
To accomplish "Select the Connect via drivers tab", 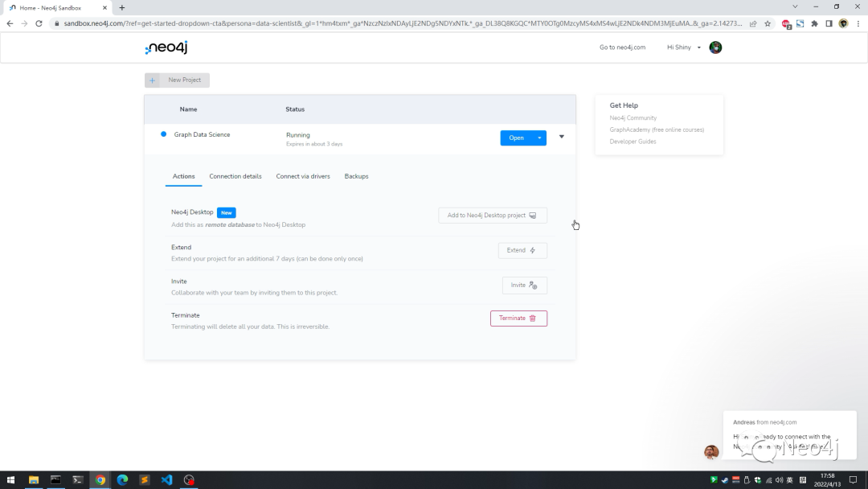I will click(303, 176).
